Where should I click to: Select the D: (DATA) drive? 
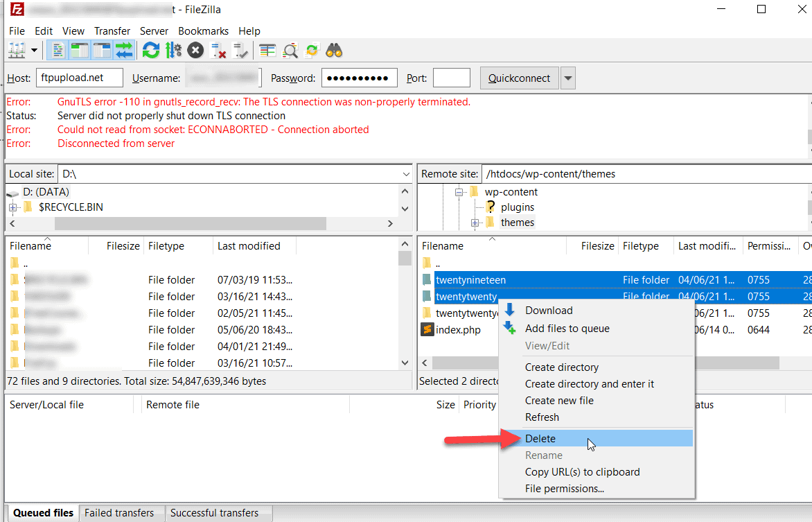click(46, 192)
